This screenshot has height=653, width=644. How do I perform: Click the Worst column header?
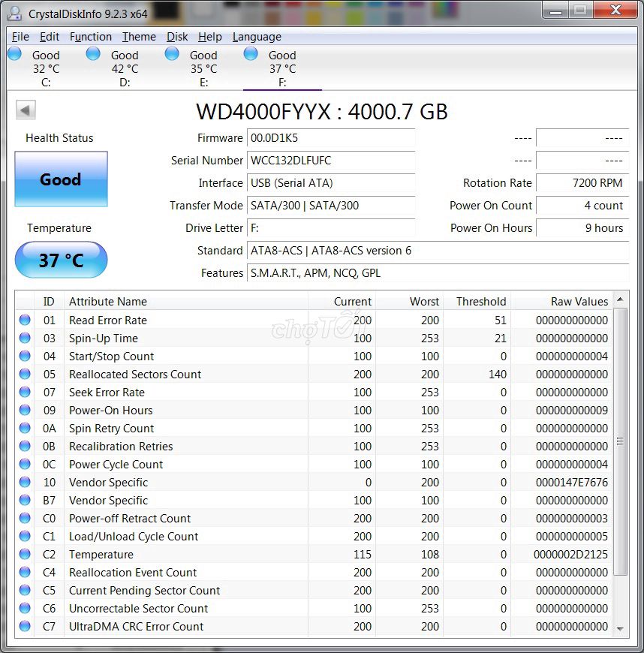coord(410,301)
